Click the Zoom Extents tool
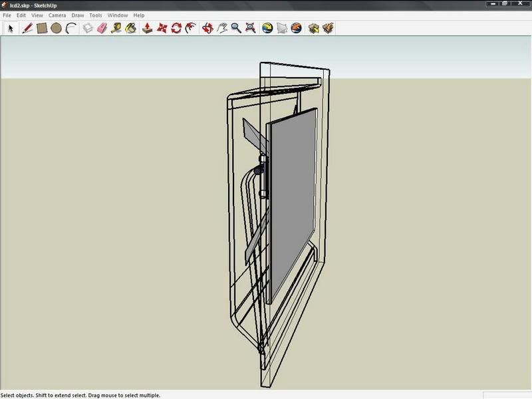The image size is (532, 399). (x=251, y=28)
